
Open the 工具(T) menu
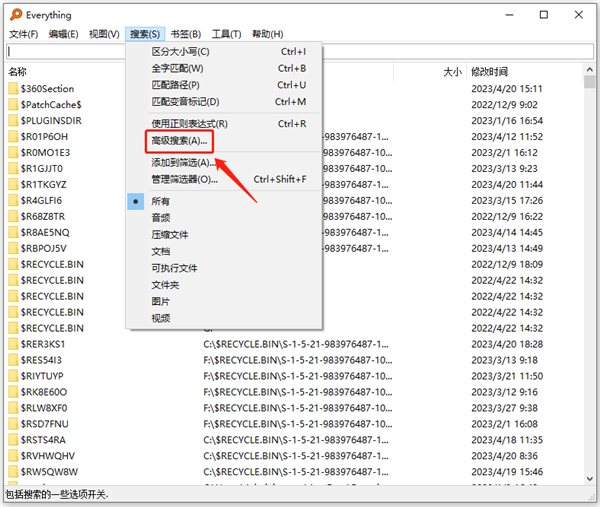click(227, 34)
